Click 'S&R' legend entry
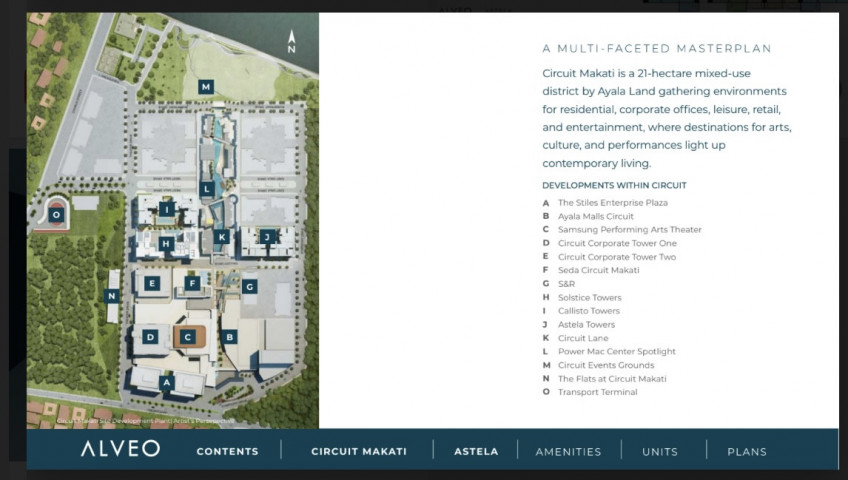 pyautogui.click(x=566, y=284)
